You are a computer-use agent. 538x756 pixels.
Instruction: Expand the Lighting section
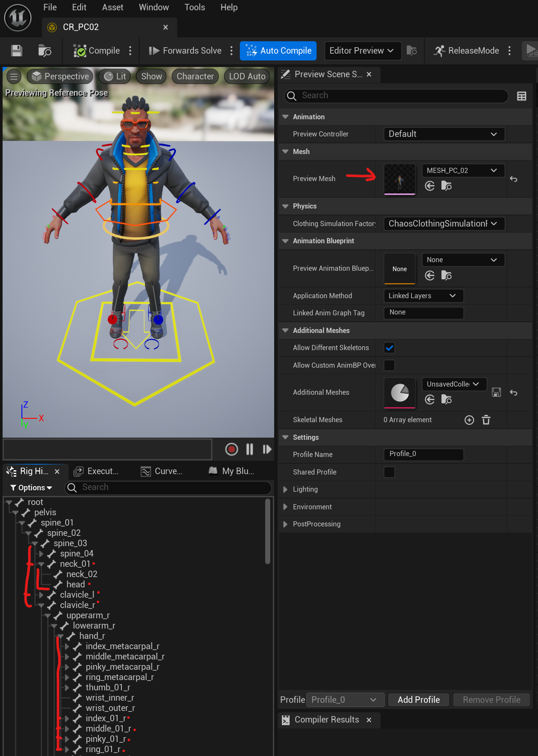(x=285, y=490)
